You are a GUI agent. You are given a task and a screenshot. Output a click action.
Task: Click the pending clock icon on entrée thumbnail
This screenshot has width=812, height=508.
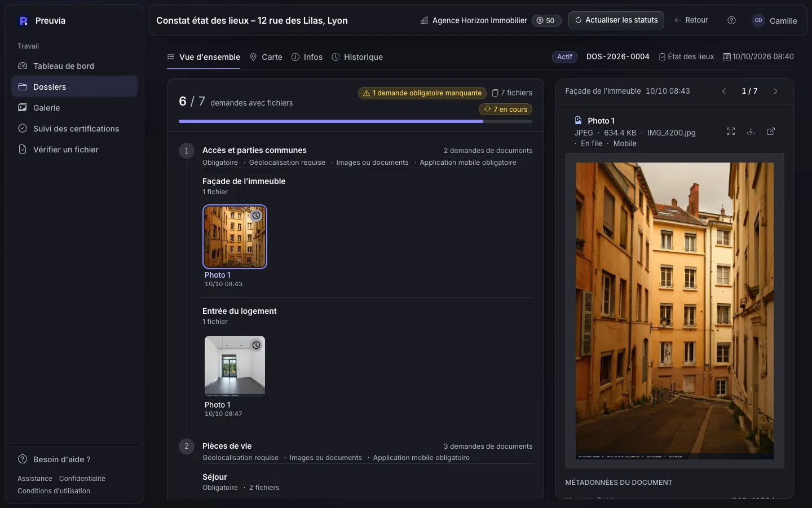pos(257,345)
